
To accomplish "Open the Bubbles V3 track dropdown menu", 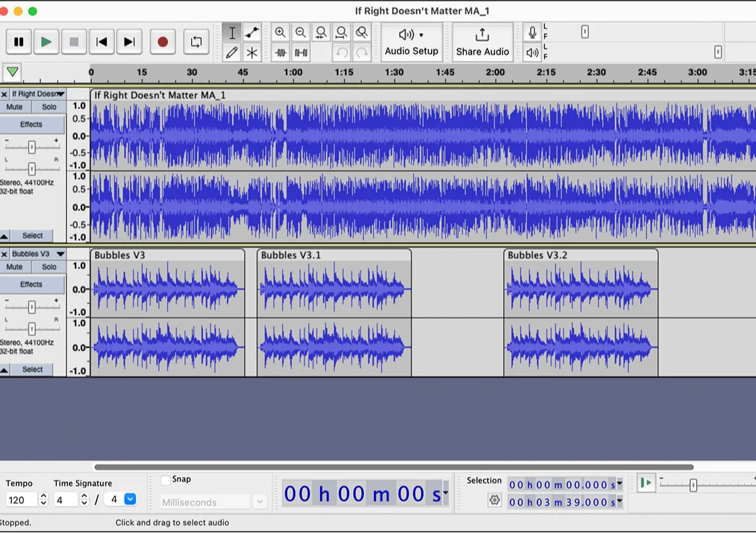I will (x=61, y=254).
